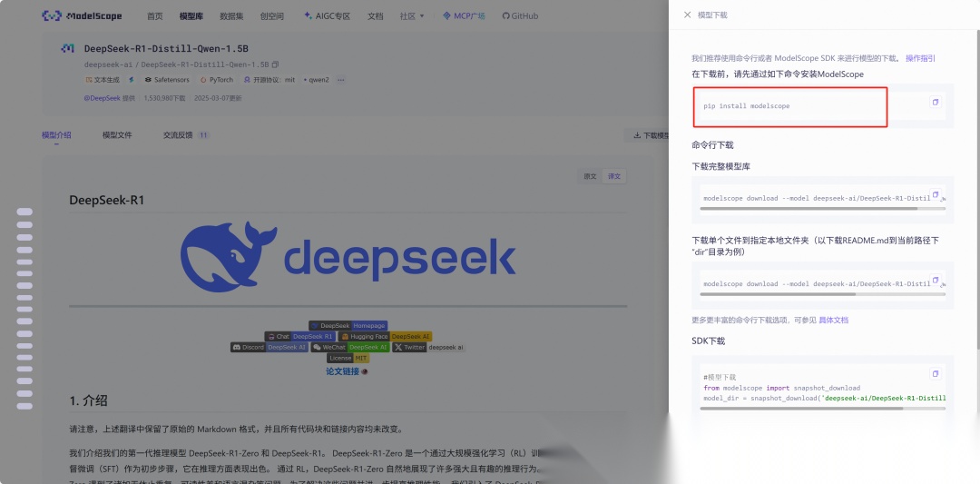The height and width of the screenshot is (484, 980).
Task: Click the ModelScope logo in the header
Action: pos(82,15)
